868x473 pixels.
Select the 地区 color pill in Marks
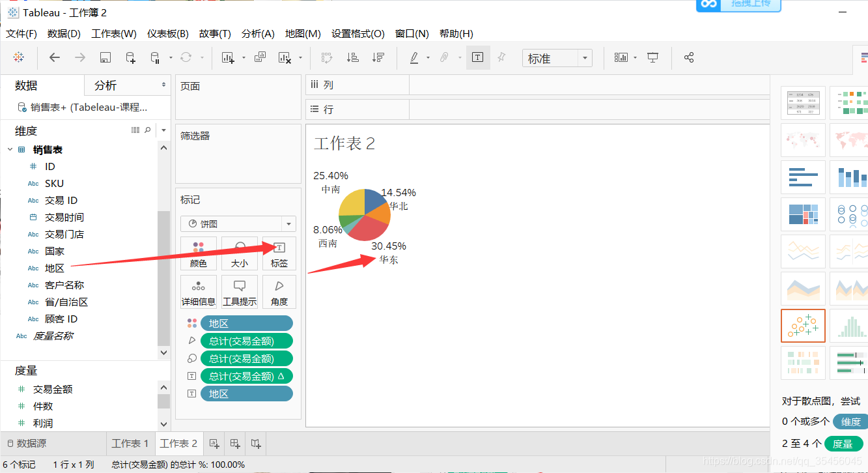247,323
